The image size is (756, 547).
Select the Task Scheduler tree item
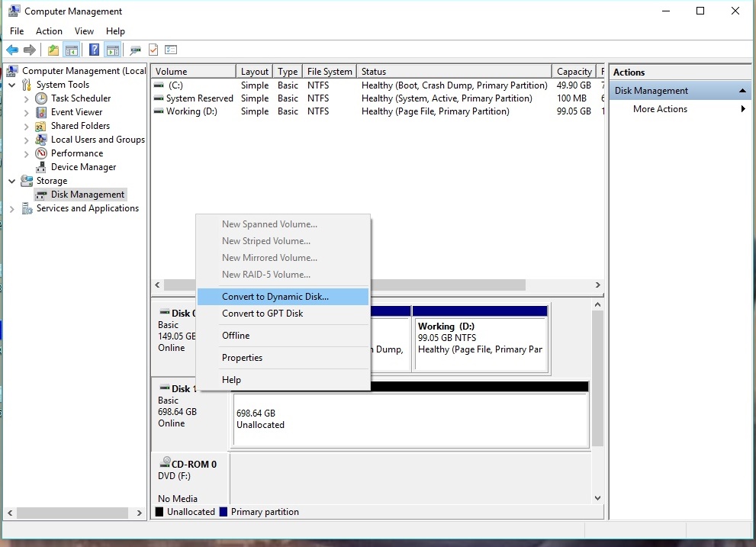[79, 98]
